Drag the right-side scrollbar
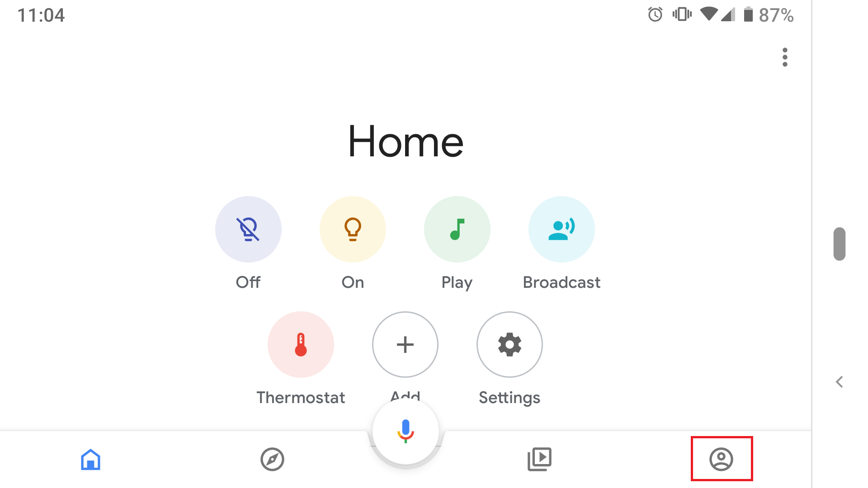The height and width of the screenshot is (488, 868). pos(840,242)
